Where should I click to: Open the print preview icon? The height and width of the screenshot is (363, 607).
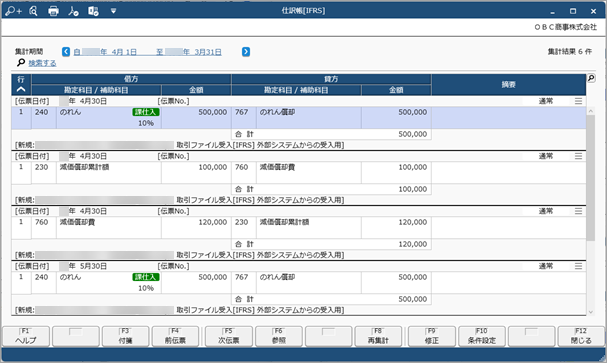click(34, 11)
